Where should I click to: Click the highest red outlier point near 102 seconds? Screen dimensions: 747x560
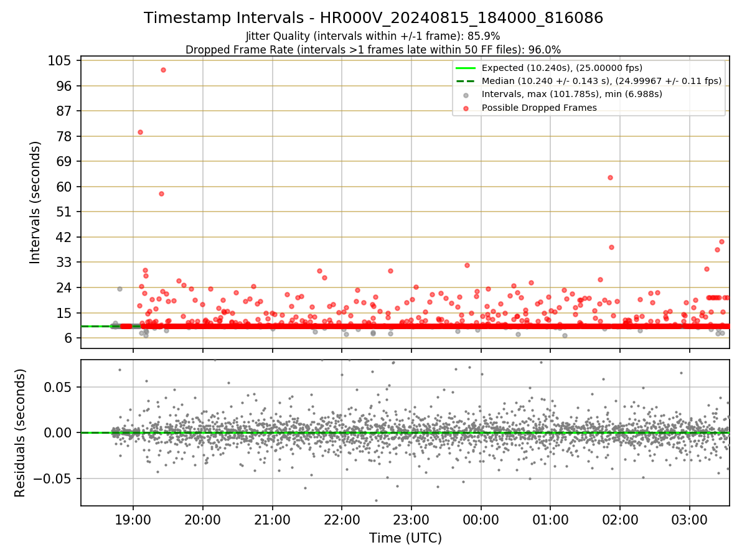(163, 70)
